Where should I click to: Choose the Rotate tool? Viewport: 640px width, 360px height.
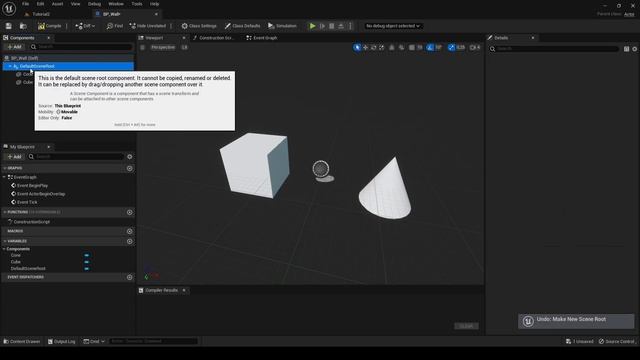pyautogui.click(x=373, y=47)
